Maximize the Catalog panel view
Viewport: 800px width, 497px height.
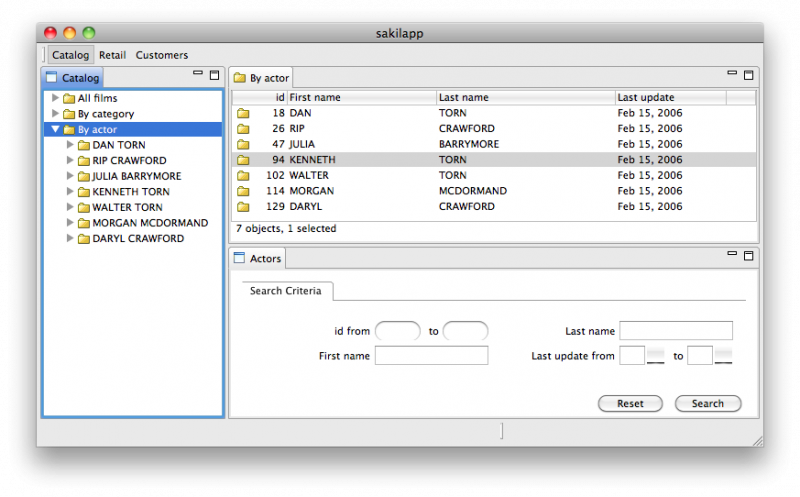(x=214, y=75)
